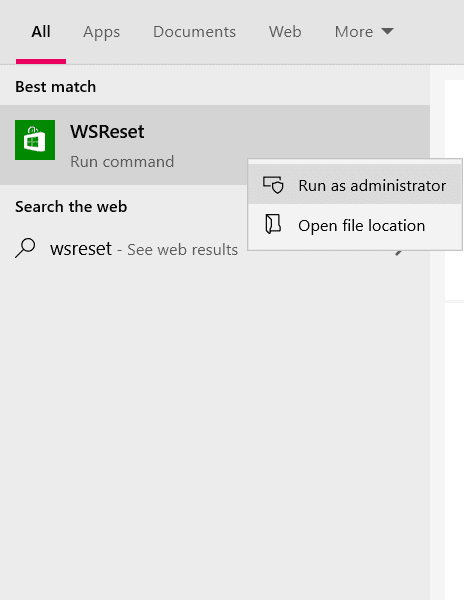Click the pink underline beneath the All tab
Image resolution: width=464 pixels, height=600 pixels.
(x=41, y=62)
